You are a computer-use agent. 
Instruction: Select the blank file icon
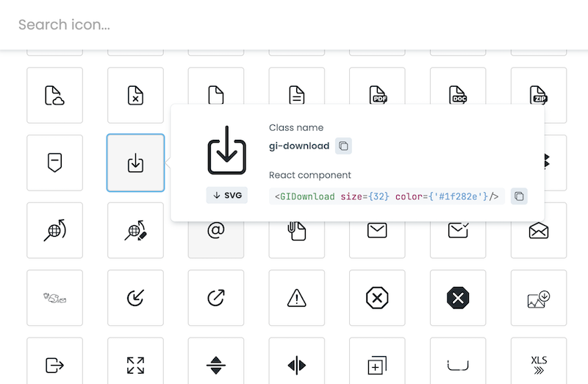[x=216, y=86]
